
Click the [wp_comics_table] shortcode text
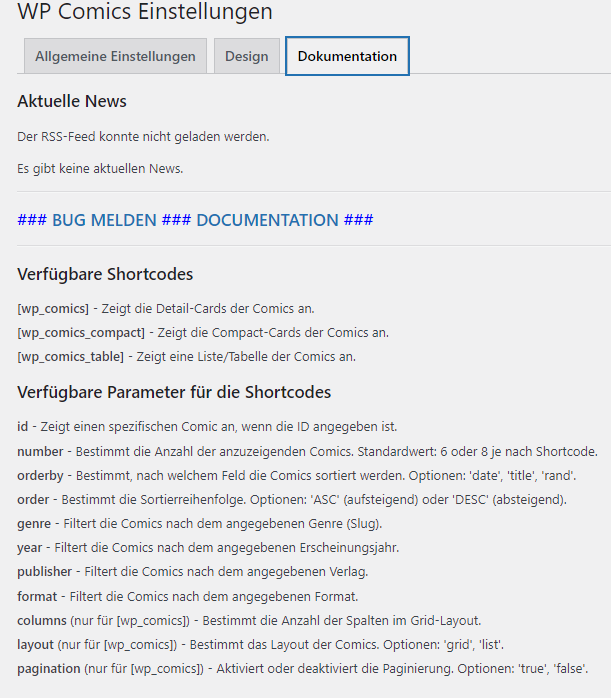pyautogui.click(x=70, y=357)
